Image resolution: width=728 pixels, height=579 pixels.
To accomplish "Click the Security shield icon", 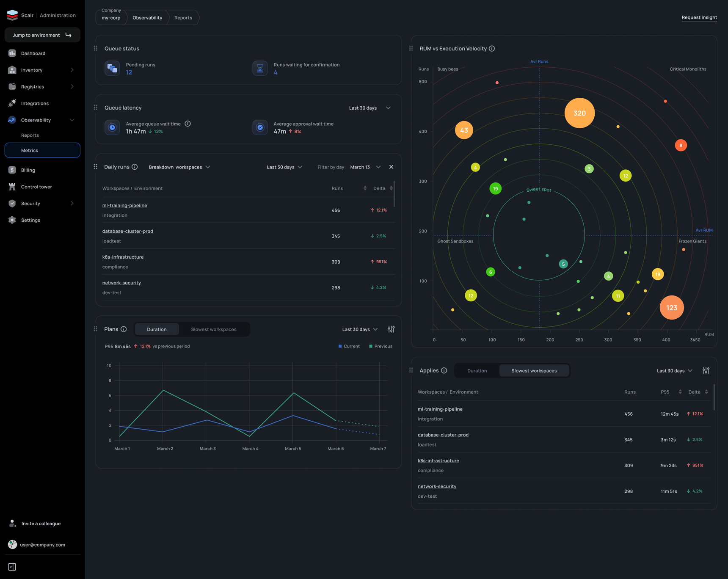I will coord(12,204).
